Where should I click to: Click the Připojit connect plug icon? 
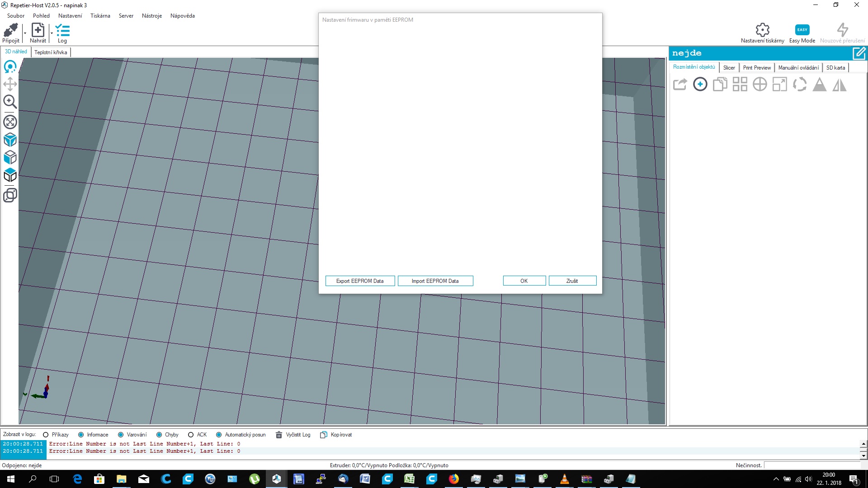10,30
